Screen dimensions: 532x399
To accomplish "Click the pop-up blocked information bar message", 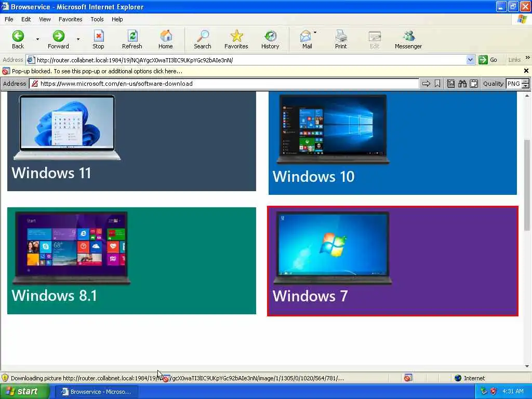I will pyautogui.click(x=97, y=71).
